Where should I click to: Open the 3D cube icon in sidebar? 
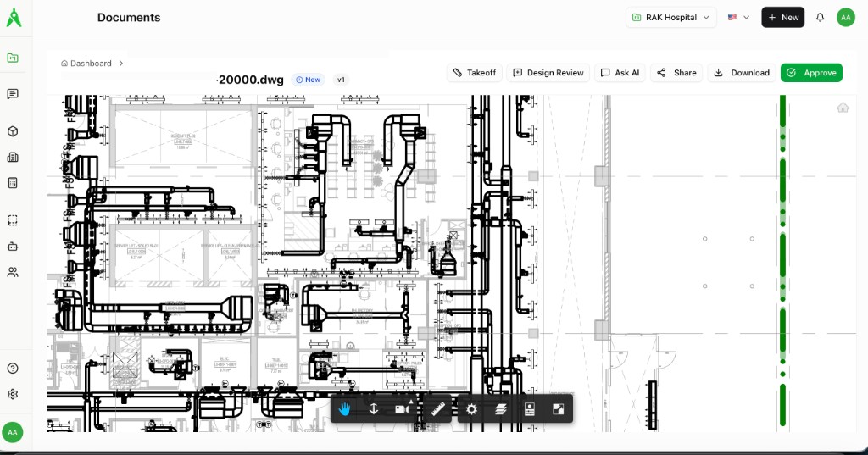click(x=13, y=131)
